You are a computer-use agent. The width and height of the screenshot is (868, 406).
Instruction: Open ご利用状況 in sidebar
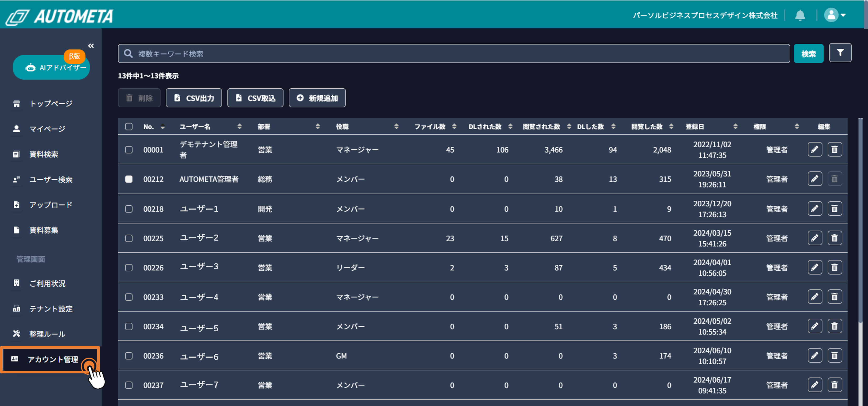coord(47,283)
